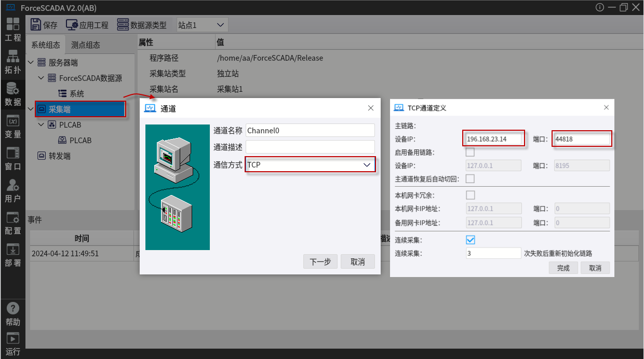This screenshot has width=644, height=359.
Task: Collapse the ForceSCADA数据源 tree node
Action: point(42,78)
